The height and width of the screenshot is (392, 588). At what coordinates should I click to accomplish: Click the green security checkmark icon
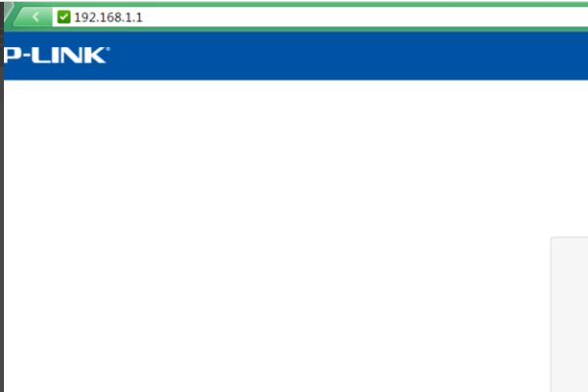pos(64,17)
